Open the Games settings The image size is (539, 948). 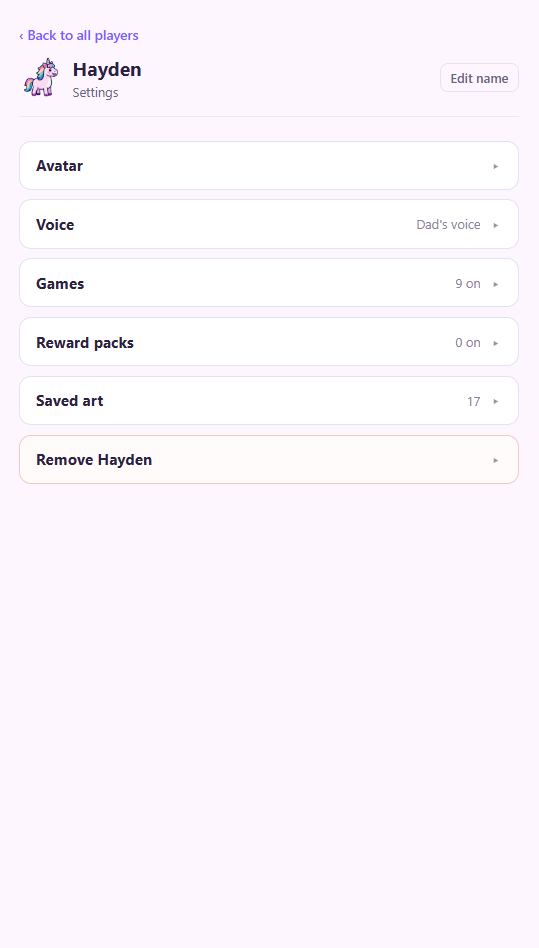269,283
